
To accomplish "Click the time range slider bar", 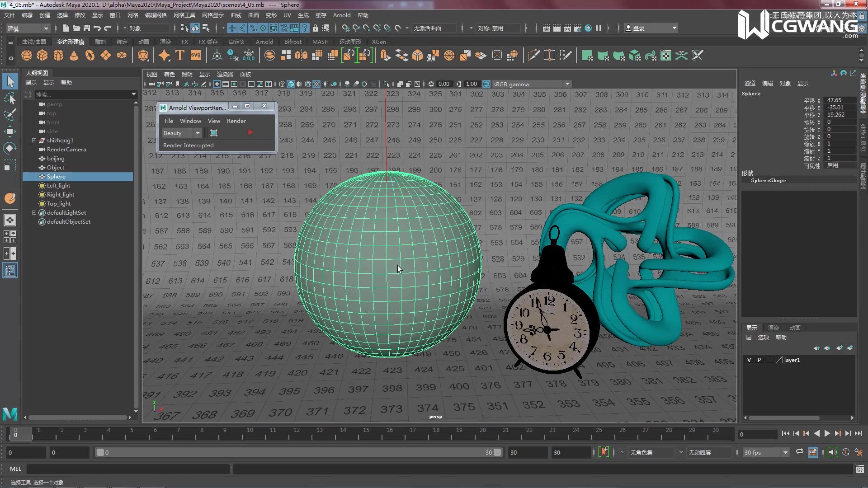I will [x=298, y=452].
